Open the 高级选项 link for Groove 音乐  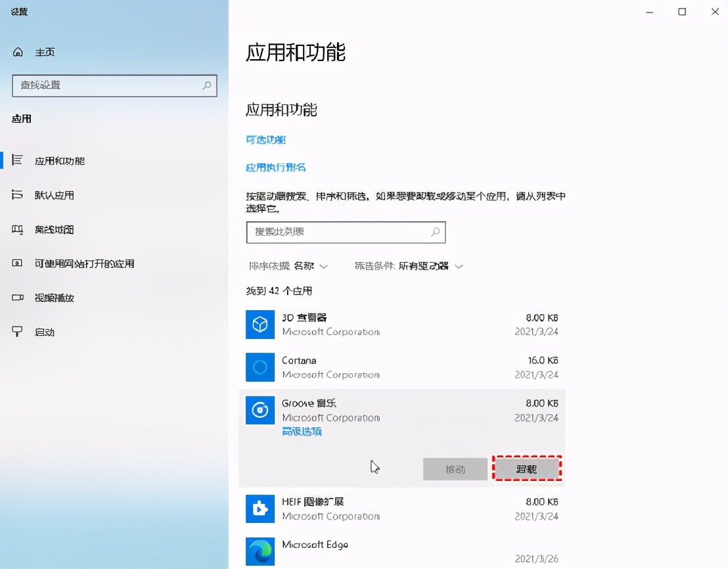tap(302, 432)
